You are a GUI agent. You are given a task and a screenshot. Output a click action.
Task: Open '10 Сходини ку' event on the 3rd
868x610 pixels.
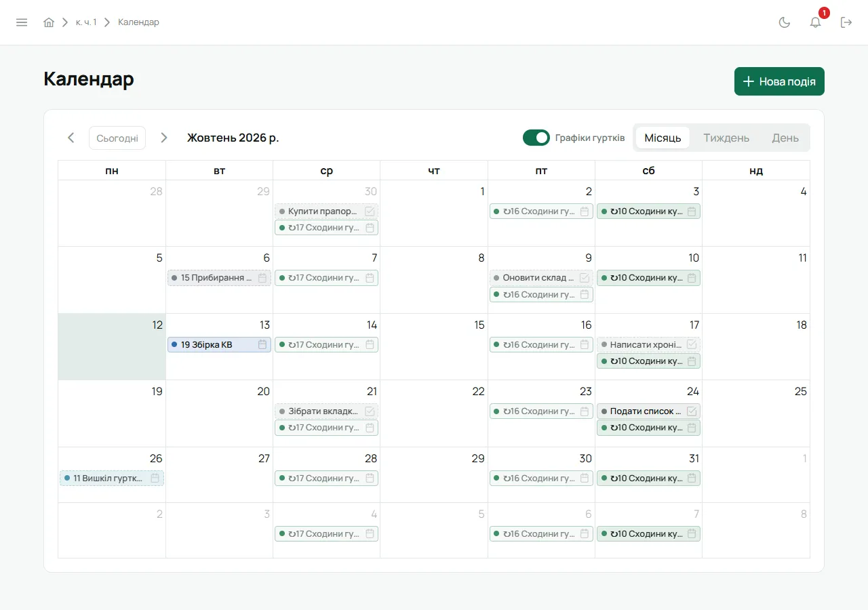[648, 211]
